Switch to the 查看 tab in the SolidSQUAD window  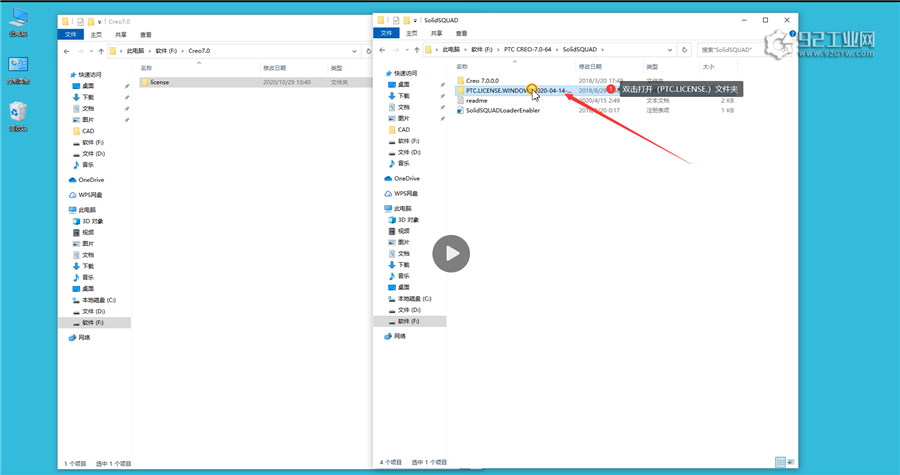coord(461,33)
